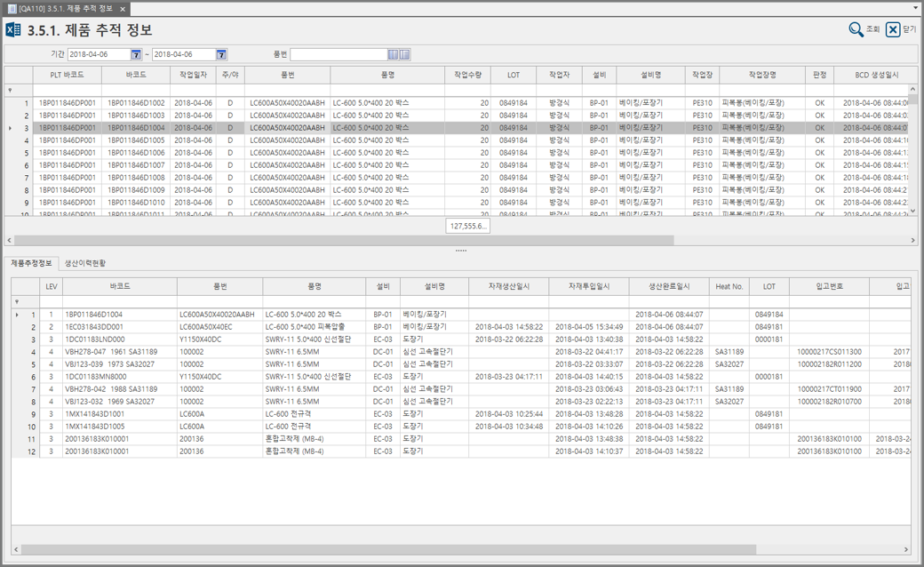Close the QA110 document tab

123,8
